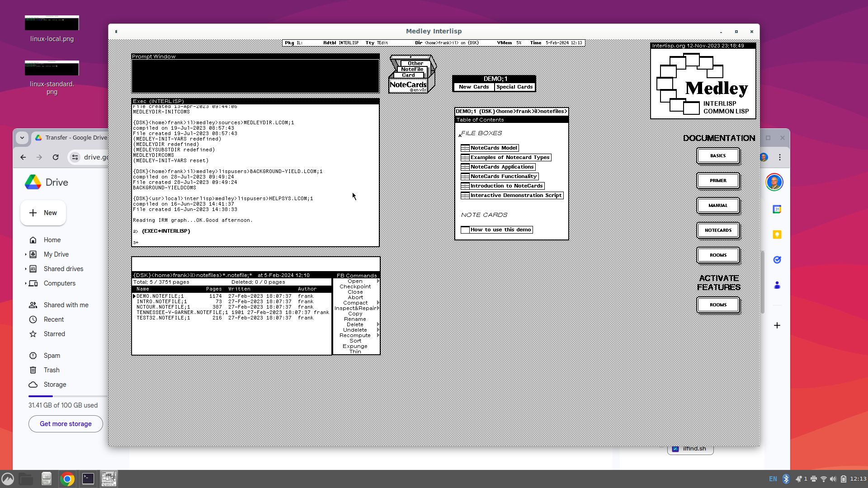This screenshot has width=868, height=488.
Task: Expand Computers in Drive sidebar
Action: coord(25,283)
